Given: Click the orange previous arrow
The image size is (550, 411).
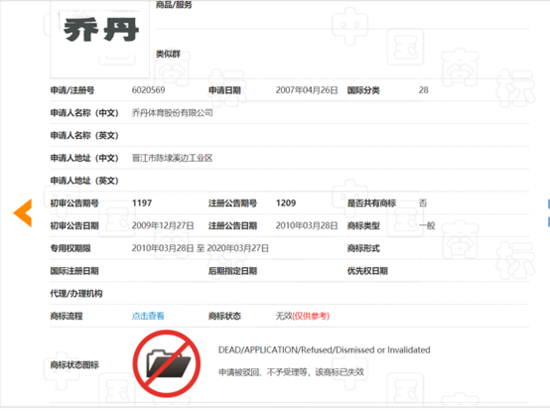Looking at the screenshot, I should click(x=23, y=213).
